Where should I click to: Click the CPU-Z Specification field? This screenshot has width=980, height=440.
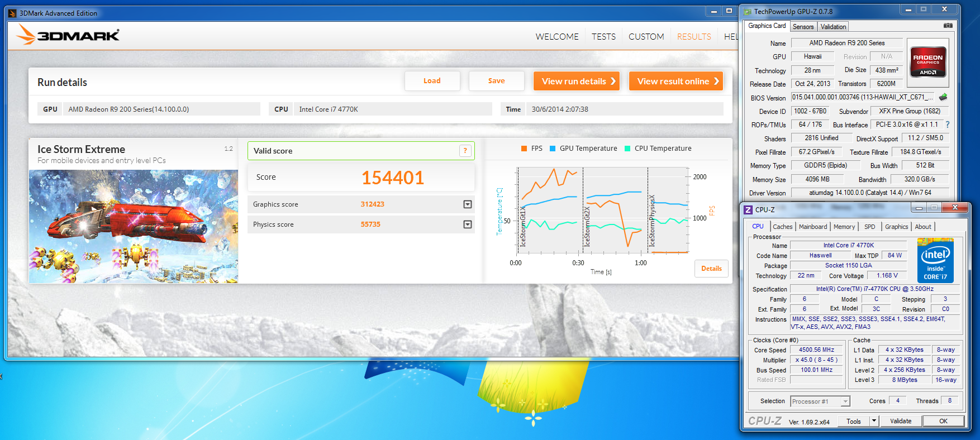[x=874, y=289]
